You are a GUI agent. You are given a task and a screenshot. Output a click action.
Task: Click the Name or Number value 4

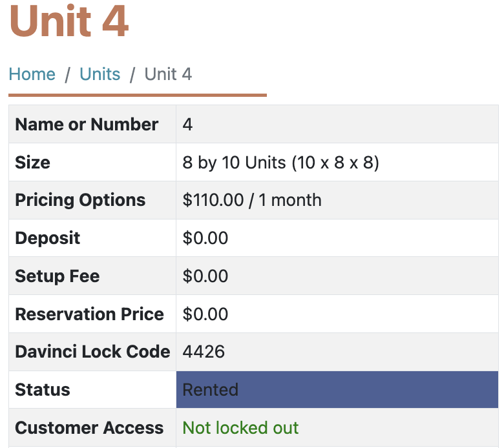tap(187, 125)
